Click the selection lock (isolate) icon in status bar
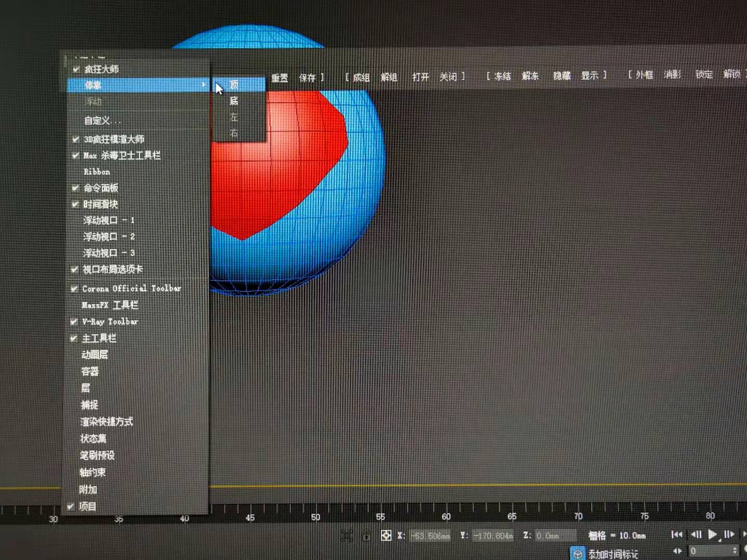Screen dimensions: 747x560 click(x=347, y=535)
